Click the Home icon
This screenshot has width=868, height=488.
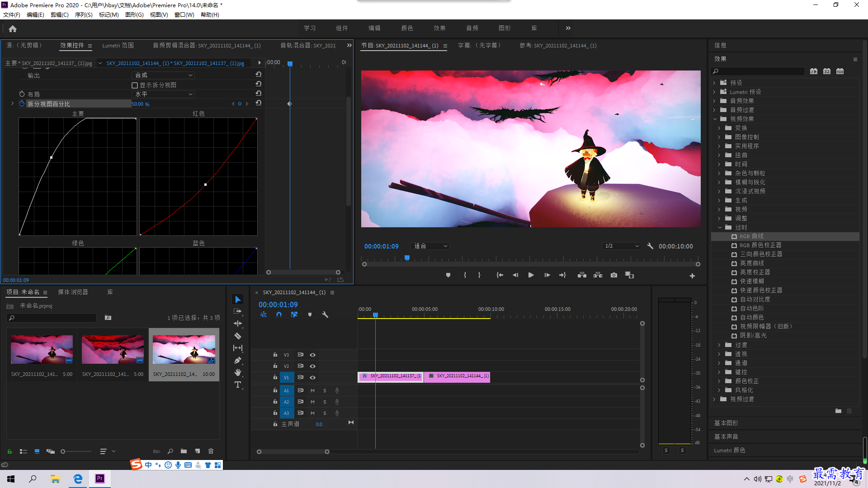click(13, 28)
